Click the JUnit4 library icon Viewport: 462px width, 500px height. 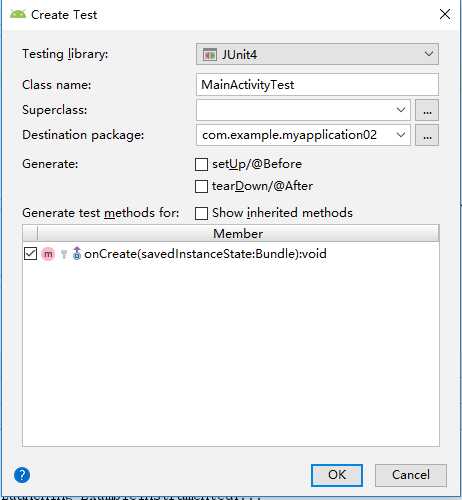pyautogui.click(x=210, y=54)
